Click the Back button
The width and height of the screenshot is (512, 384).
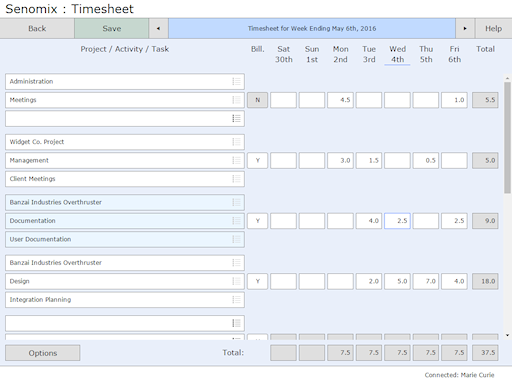point(37,28)
